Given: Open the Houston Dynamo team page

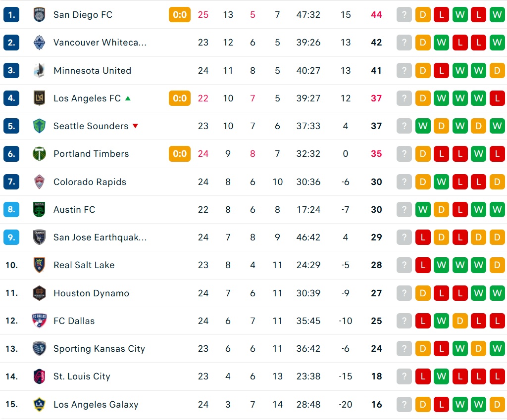Looking at the screenshot, I should [91, 293].
